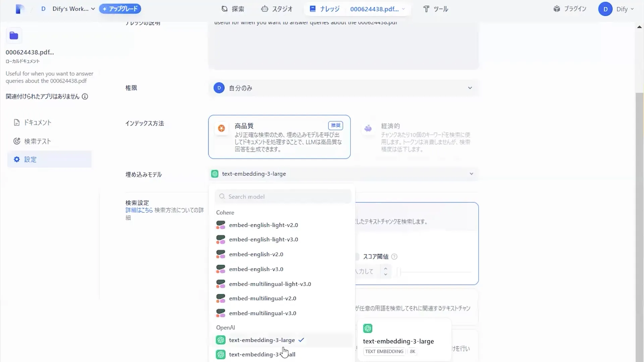Click the Dify logo icon
The height and width of the screenshot is (362, 644).
click(20, 9)
